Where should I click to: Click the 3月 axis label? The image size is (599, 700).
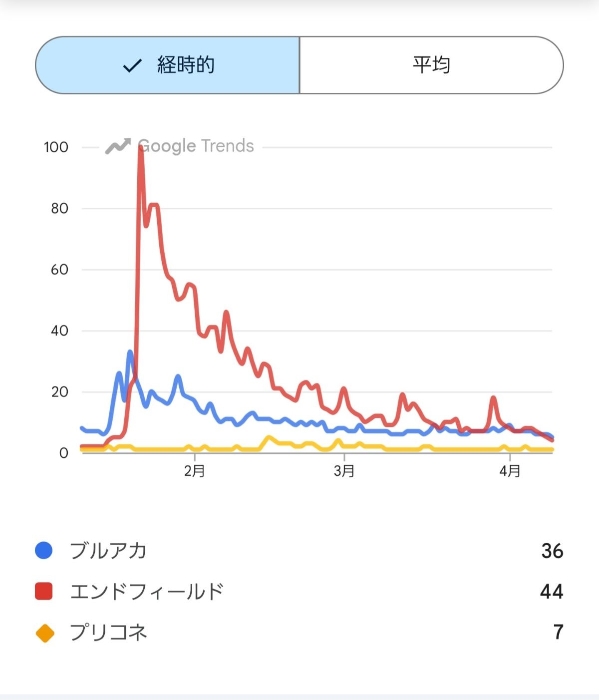(344, 471)
